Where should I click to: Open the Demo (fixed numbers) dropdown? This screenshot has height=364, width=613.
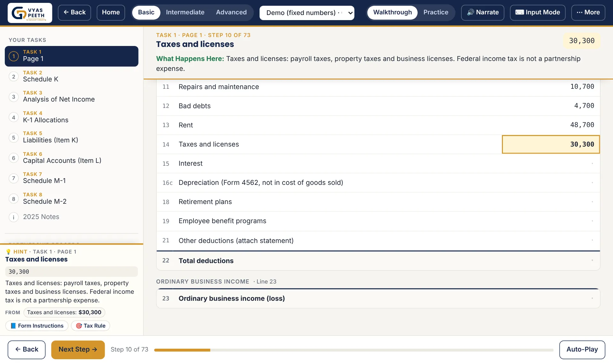307,13
